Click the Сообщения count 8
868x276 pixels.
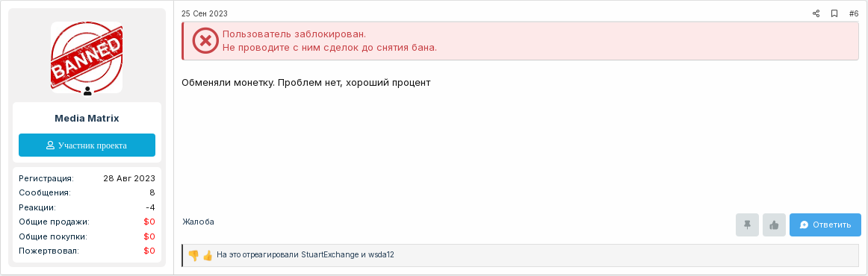pos(152,192)
